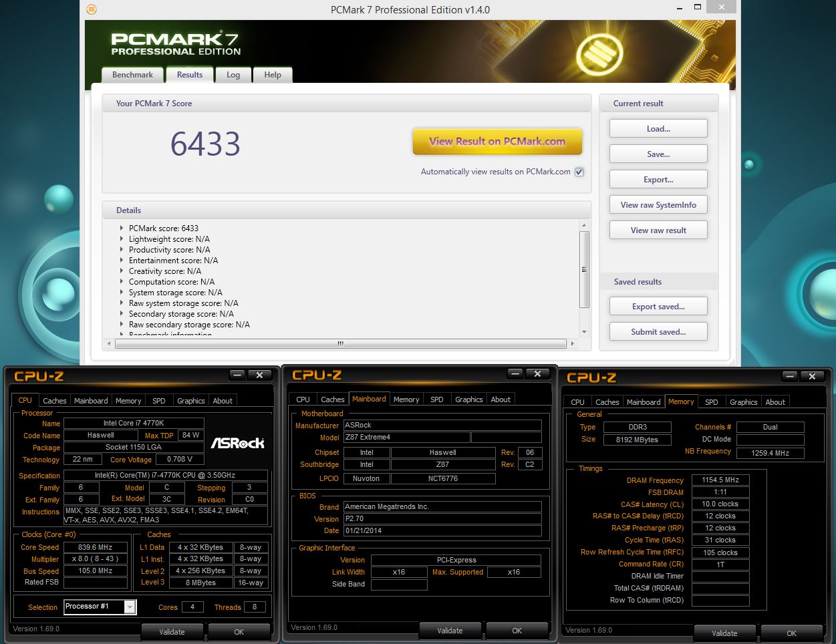Image resolution: width=836 pixels, height=644 pixels.
Task: Click the BIOS Version value P2.70
Action: (442, 519)
